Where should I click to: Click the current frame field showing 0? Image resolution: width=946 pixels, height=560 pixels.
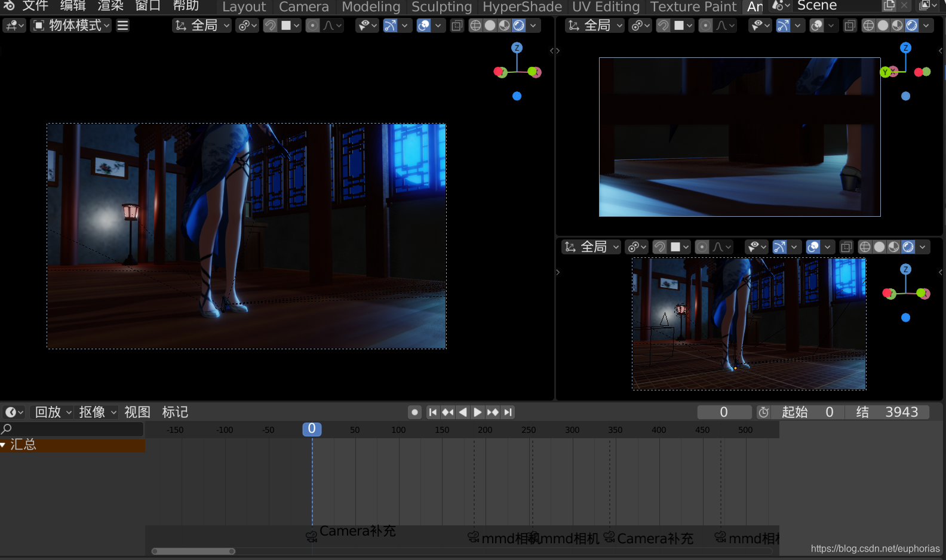tap(724, 413)
